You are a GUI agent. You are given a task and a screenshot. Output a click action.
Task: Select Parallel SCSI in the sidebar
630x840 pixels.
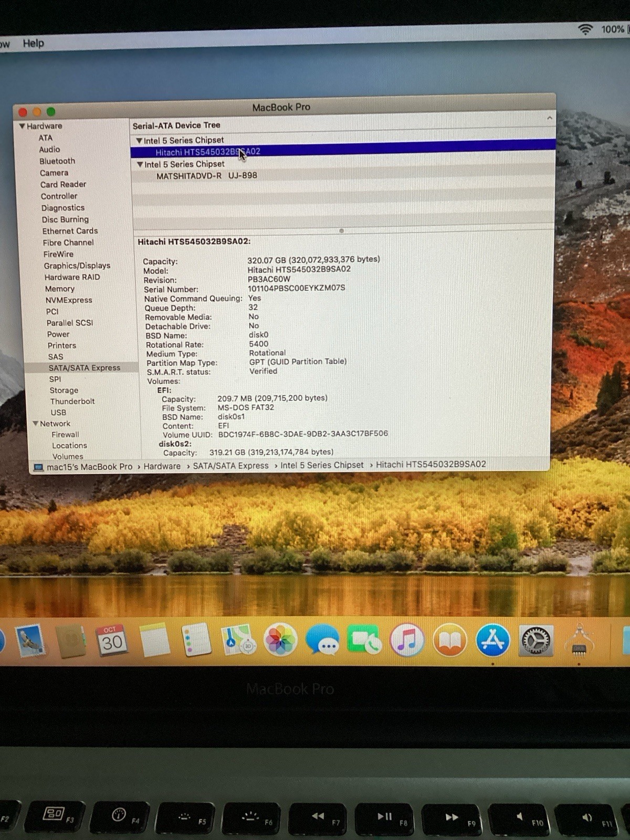[x=70, y=322]
